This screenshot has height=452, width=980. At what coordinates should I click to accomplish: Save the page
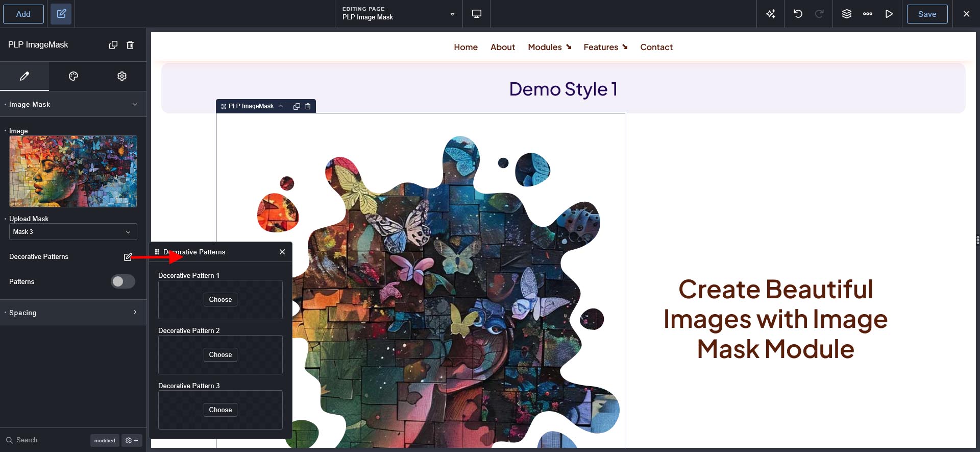(927, 14)
